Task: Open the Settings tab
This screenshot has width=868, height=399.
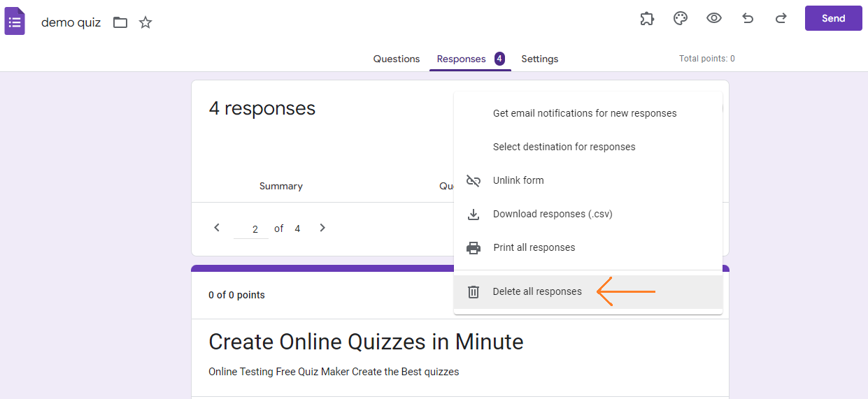Action: point(539,59)
